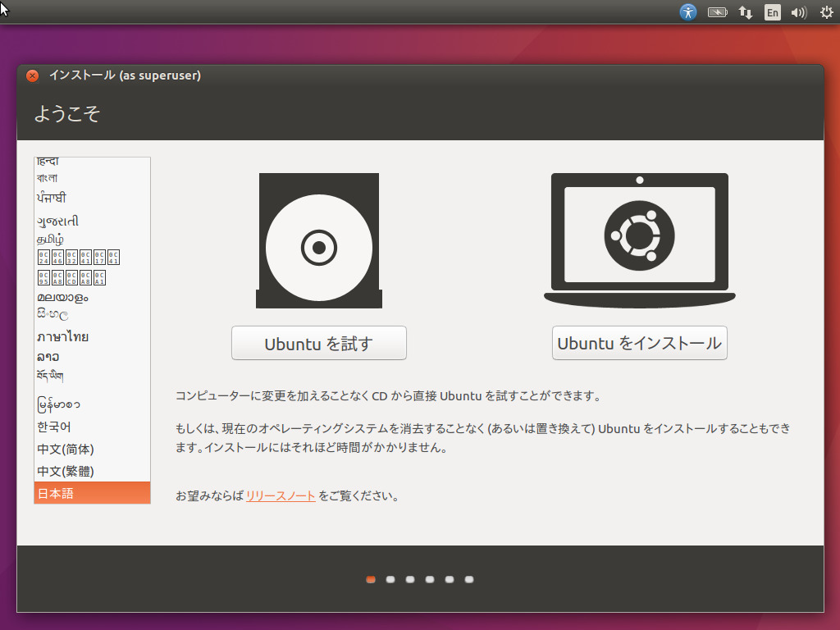Click the Ubuntu をインストール button
This screenshot has height=630, width=840.
tap(640, 343)
